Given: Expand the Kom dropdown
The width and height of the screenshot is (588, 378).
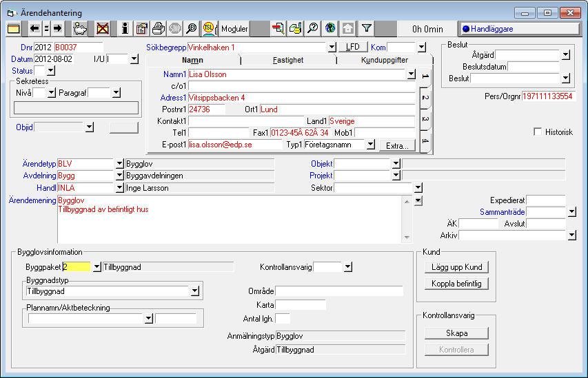Looking at the screenshot, I should click(422, 48).
